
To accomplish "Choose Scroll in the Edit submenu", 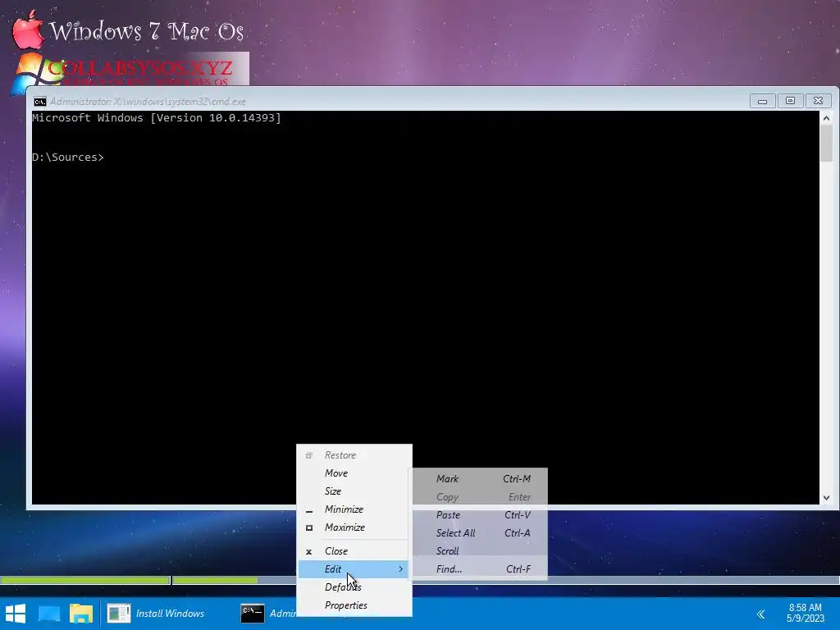I will pyautogui.click(x=479, y=550).
